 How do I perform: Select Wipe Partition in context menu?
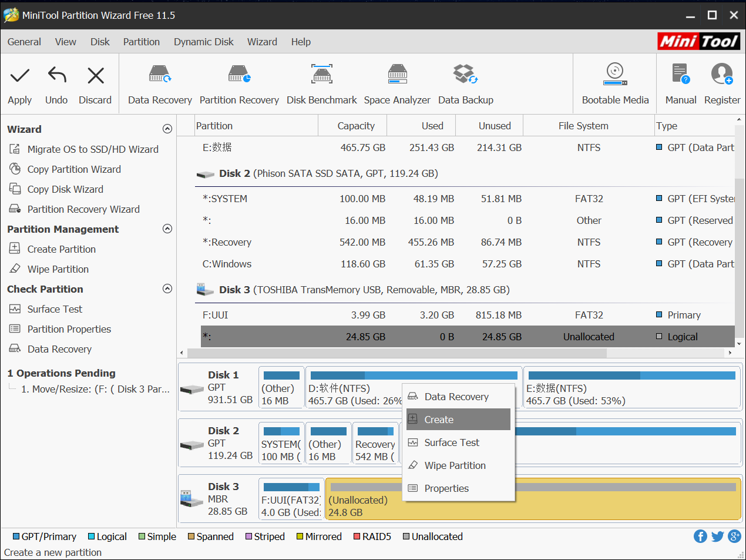tap(455, 465)
